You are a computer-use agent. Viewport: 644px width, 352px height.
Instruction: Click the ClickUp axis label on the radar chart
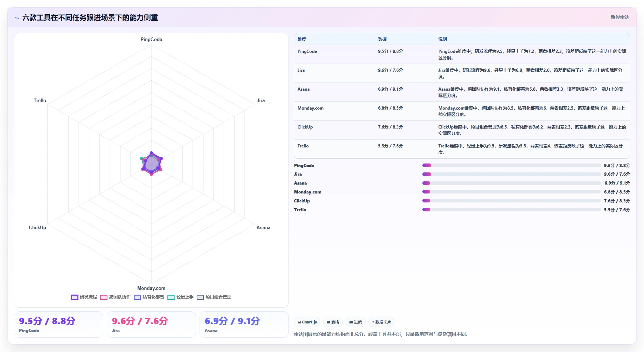tap(37, 228)
